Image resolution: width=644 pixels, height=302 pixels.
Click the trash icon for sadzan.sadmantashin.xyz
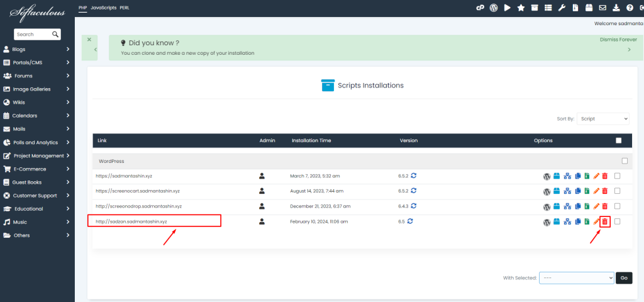tap(604, 221)
